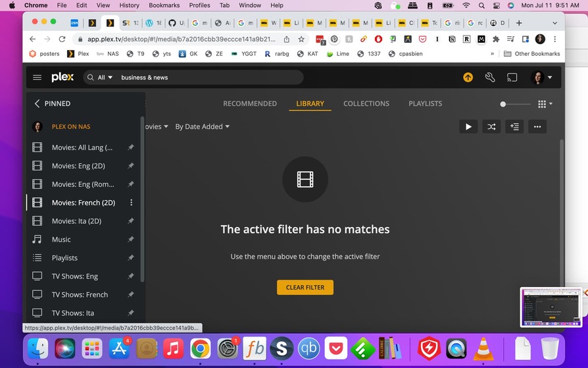This screenshot has width=588, height=368.
Task: Click the Chrome address bar
Action: coord(182,39)
